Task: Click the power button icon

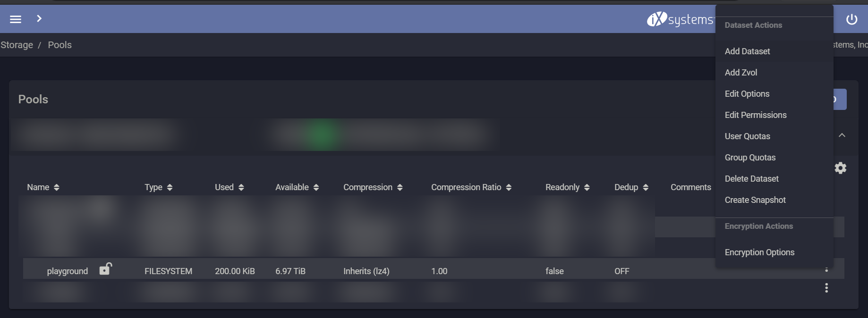Action: click(851, 19)
